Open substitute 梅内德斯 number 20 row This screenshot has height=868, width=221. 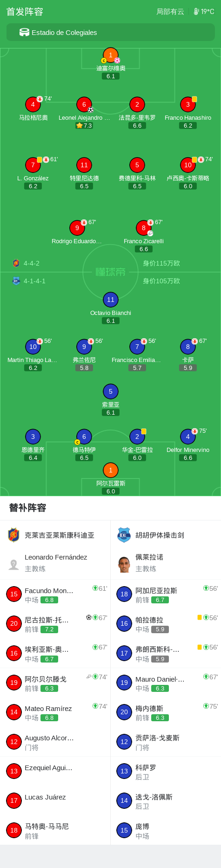tap(166, 712)
